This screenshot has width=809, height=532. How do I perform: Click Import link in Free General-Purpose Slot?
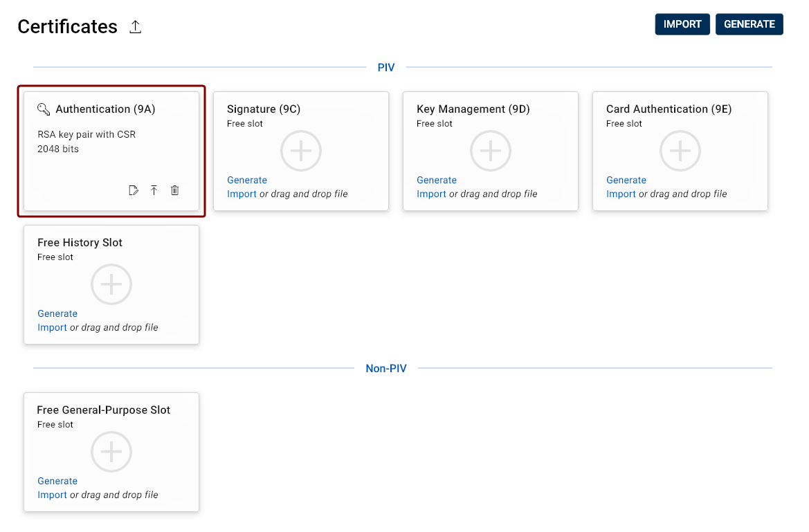point(52,495)
